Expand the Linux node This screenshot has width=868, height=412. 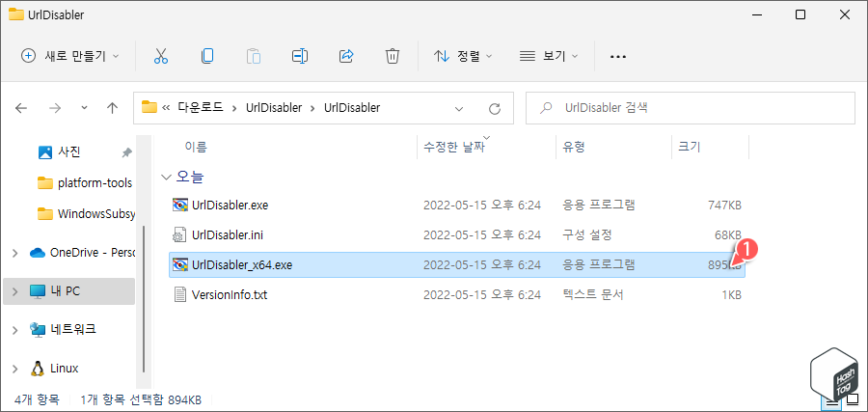(14, 369)
